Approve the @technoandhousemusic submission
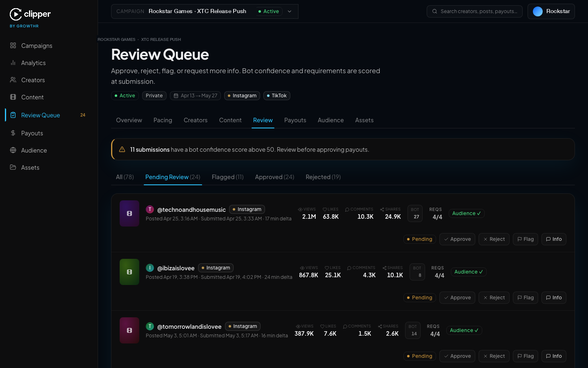The height and width of the screenshot is (368, 588). point(457,239)
